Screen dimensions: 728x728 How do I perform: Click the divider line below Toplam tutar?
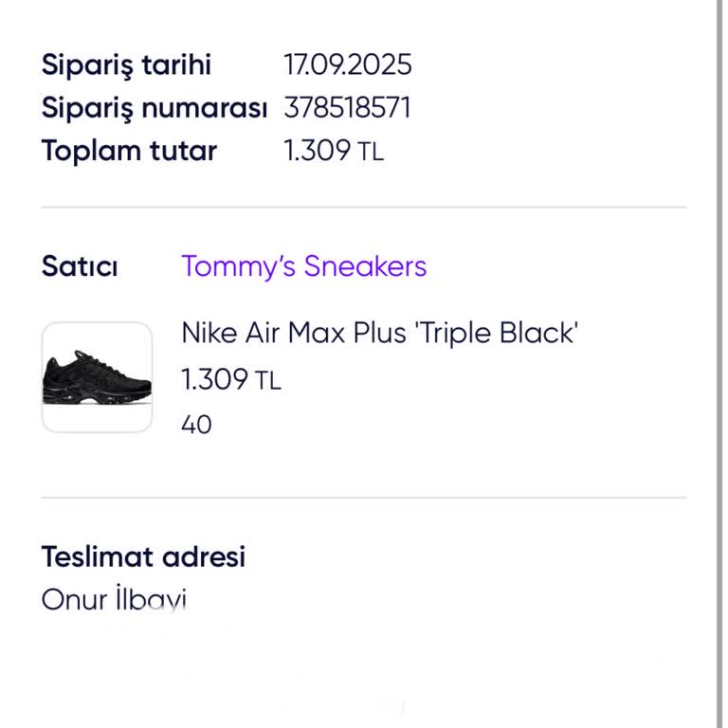363,207
